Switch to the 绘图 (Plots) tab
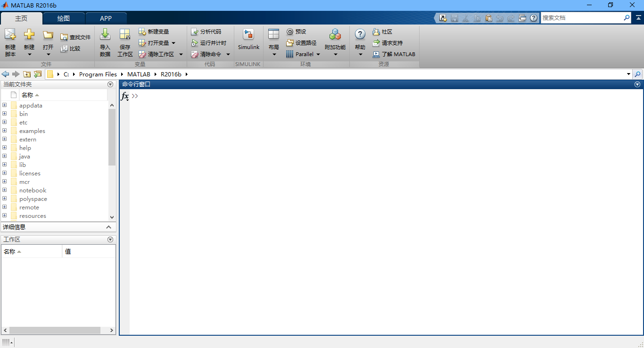644x348 pixels. [x=64, y=18]
